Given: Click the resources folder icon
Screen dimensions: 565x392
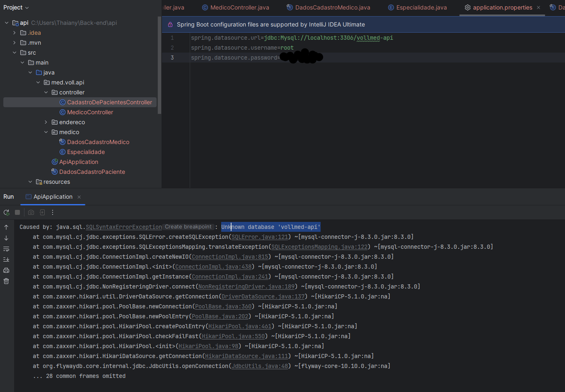Looking at the screenshot, I should coord(39,182).
